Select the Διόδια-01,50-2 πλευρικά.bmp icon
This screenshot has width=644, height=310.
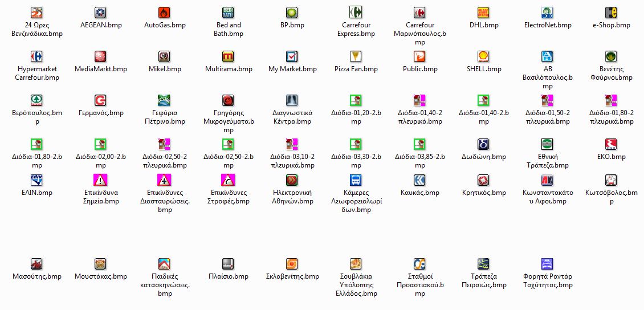point(548,101)
